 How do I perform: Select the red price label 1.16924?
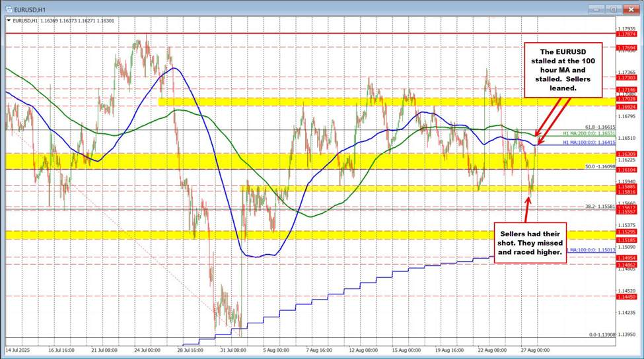point(627,107)
